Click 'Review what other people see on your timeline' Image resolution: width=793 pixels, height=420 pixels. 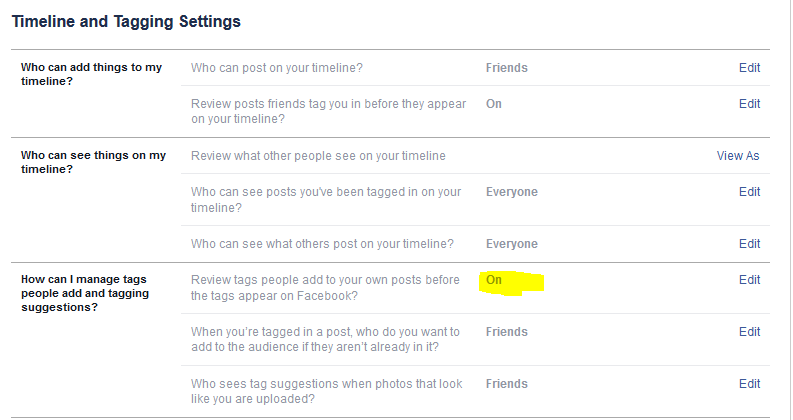pyautogui.click(x=318, y=156)
